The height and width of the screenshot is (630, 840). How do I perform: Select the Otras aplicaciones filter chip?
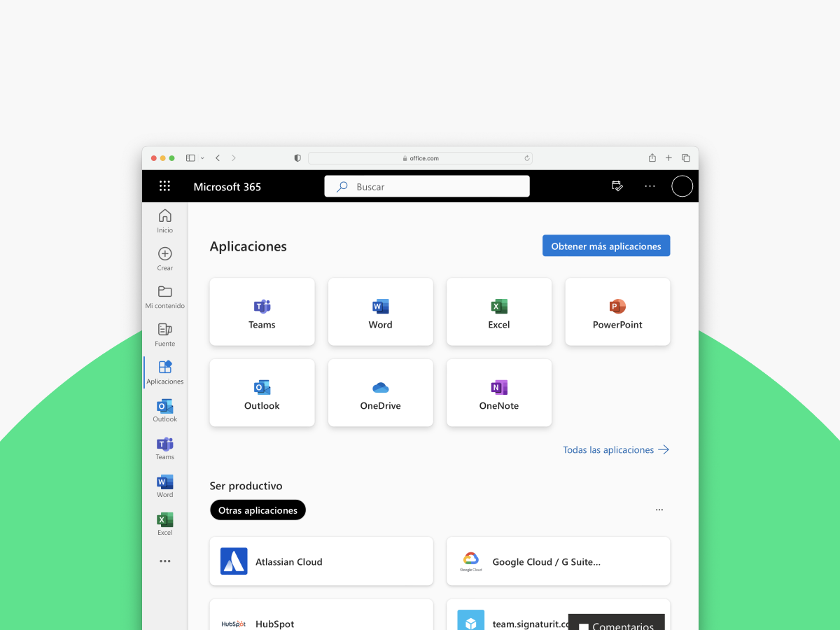(258, 510)
